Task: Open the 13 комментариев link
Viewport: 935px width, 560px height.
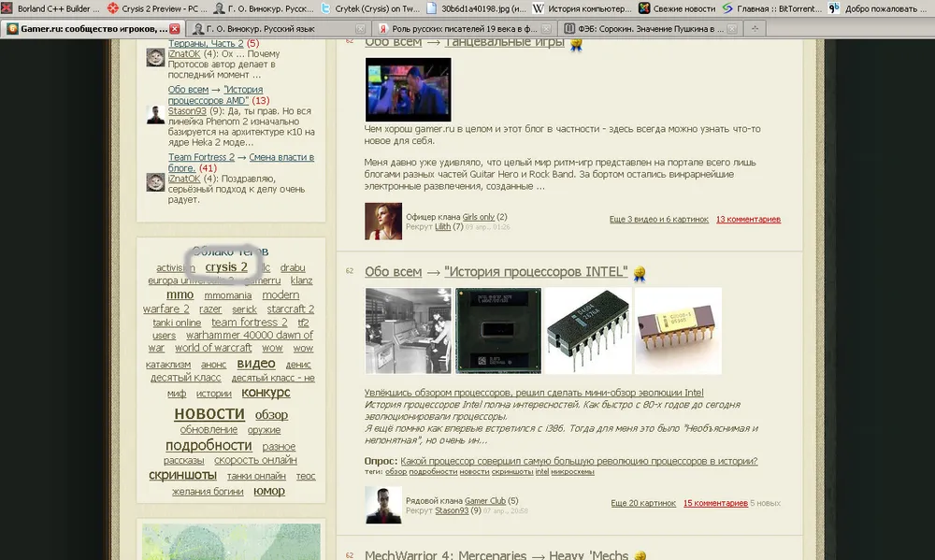Action: coord(748,220)
